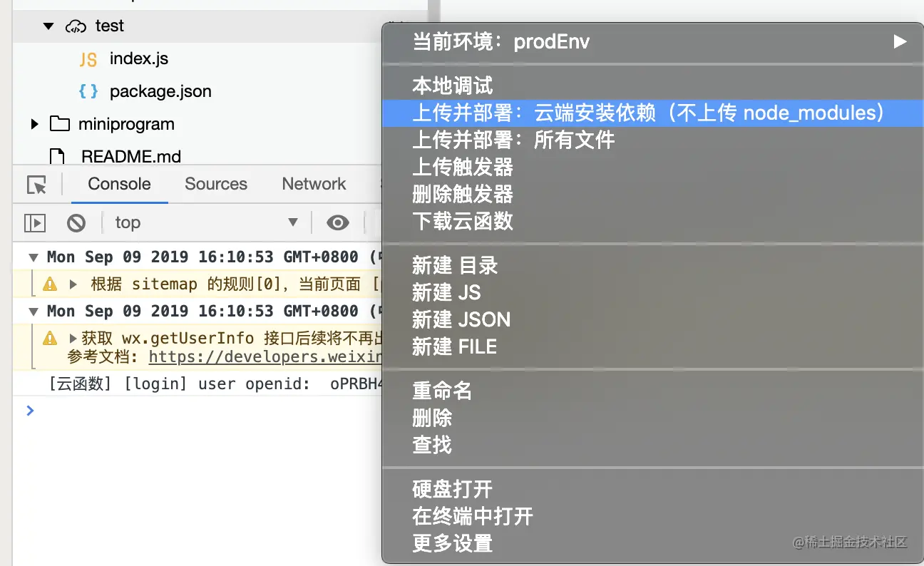Switch to the Network tab

tap(314, 184)
